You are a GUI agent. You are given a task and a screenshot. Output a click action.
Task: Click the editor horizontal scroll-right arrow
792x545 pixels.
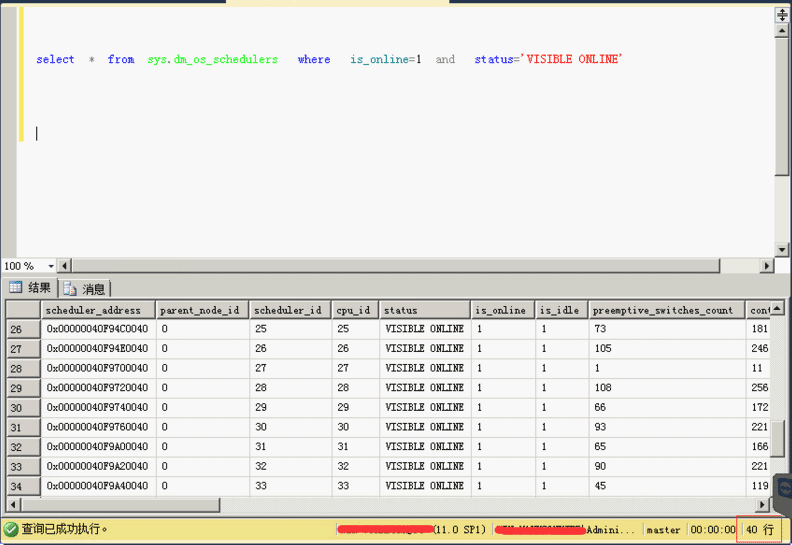pos(767,266)
